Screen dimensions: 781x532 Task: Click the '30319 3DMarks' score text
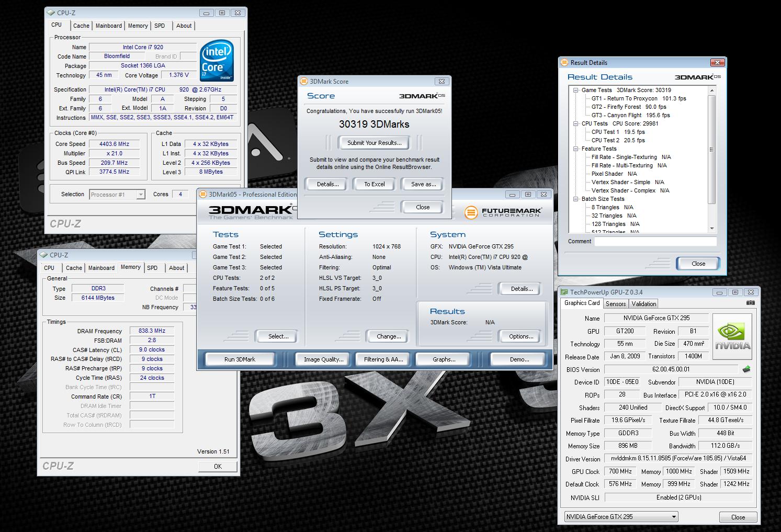374,124
